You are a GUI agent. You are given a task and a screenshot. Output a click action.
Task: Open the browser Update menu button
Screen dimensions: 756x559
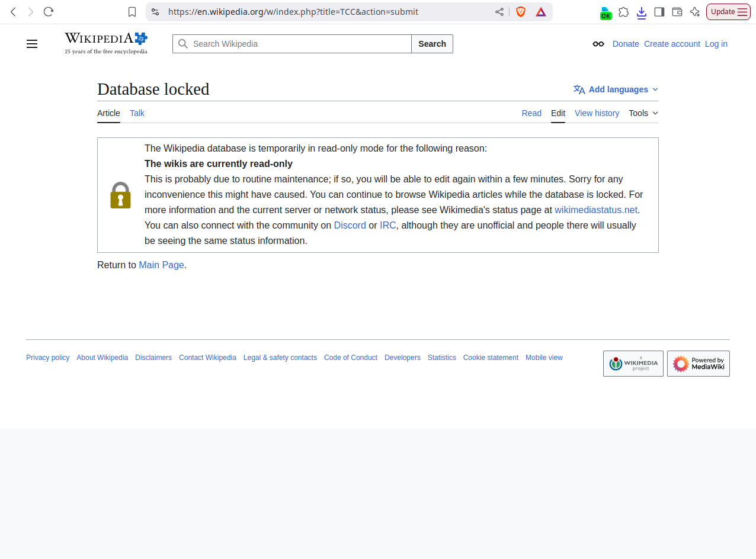728,12
